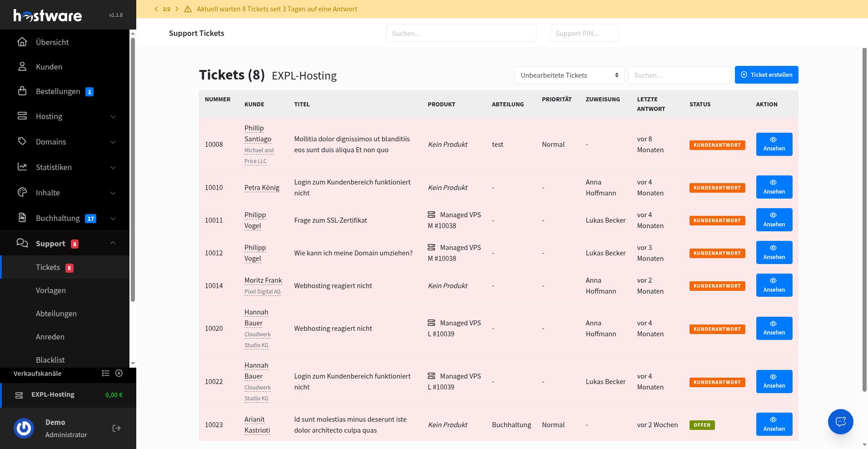The width and height of the screenshot is (868, 449).
Task: Add a new Verkaufskanal with plus icon
Action: click(x=119, y=373)
